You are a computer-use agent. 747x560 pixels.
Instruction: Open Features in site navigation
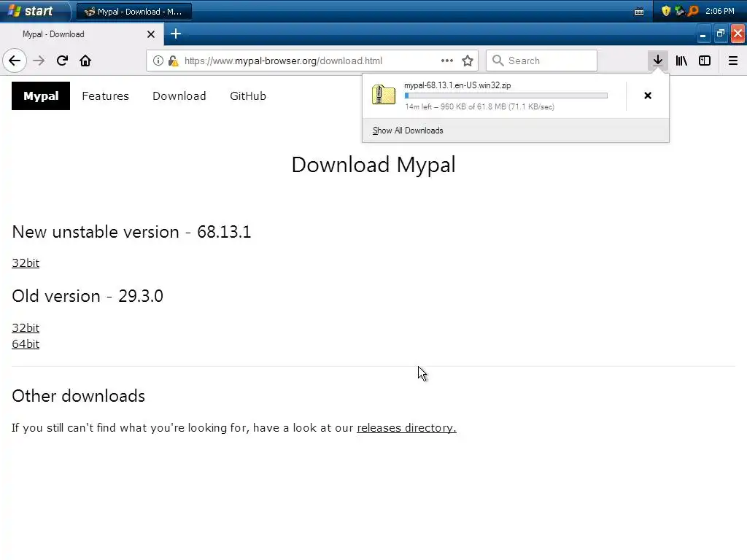point(105,96)
